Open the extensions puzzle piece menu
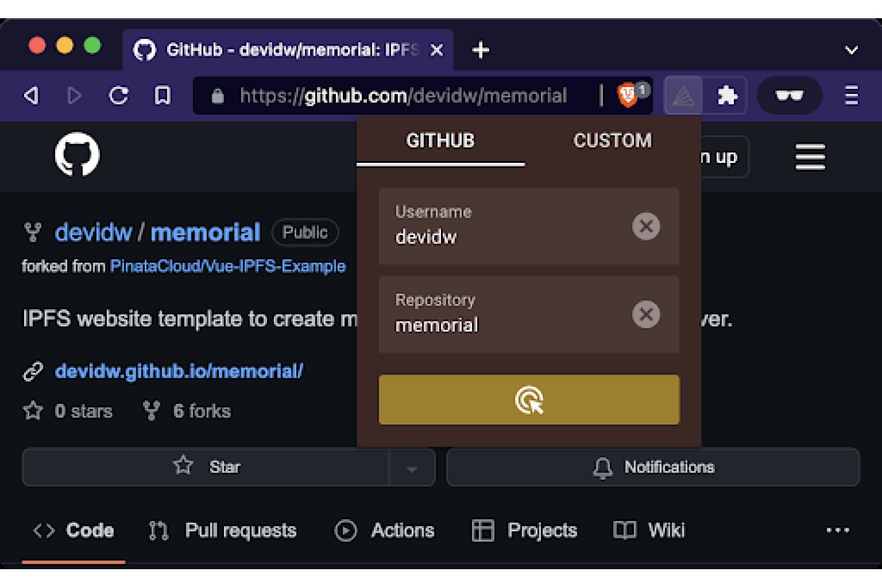Viewport: 882px width, 588px height. tap(727, 95)
